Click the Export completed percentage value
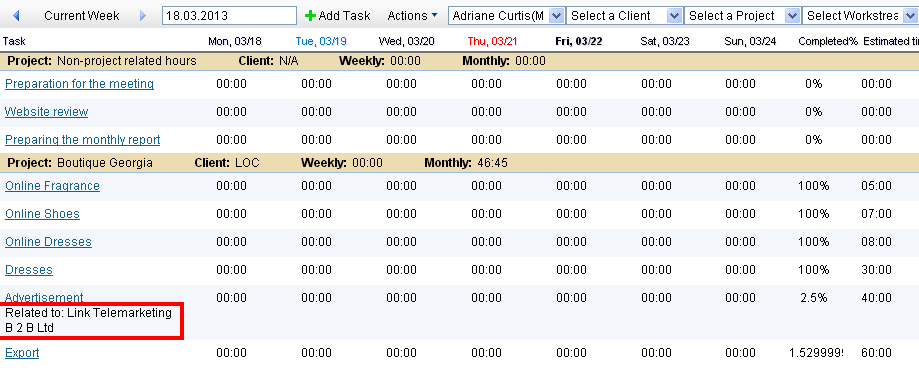 click(816, 353)
